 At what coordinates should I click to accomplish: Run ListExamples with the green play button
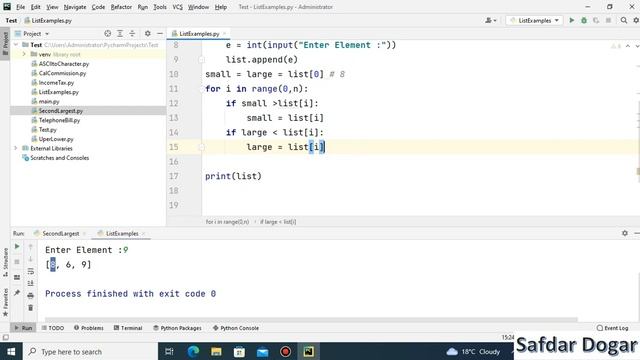(571, 20)
